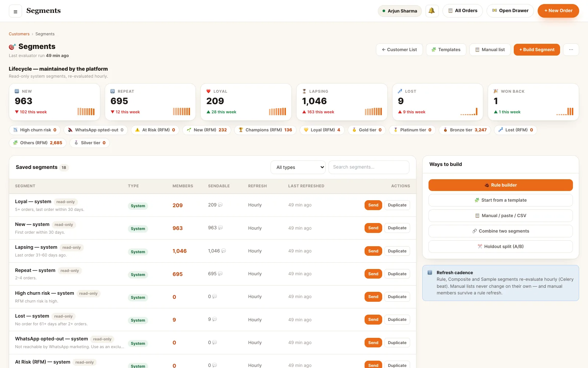
Task: Open the NEW lifecycle card
Action: click(54, 102)
